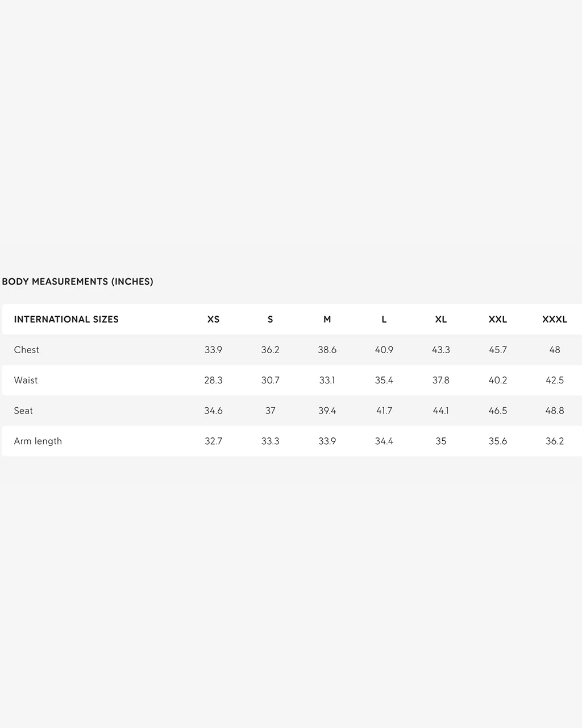Click the Arm length row label
The height and width of the screenshot is (728, 582).
[x=38, y=441]
